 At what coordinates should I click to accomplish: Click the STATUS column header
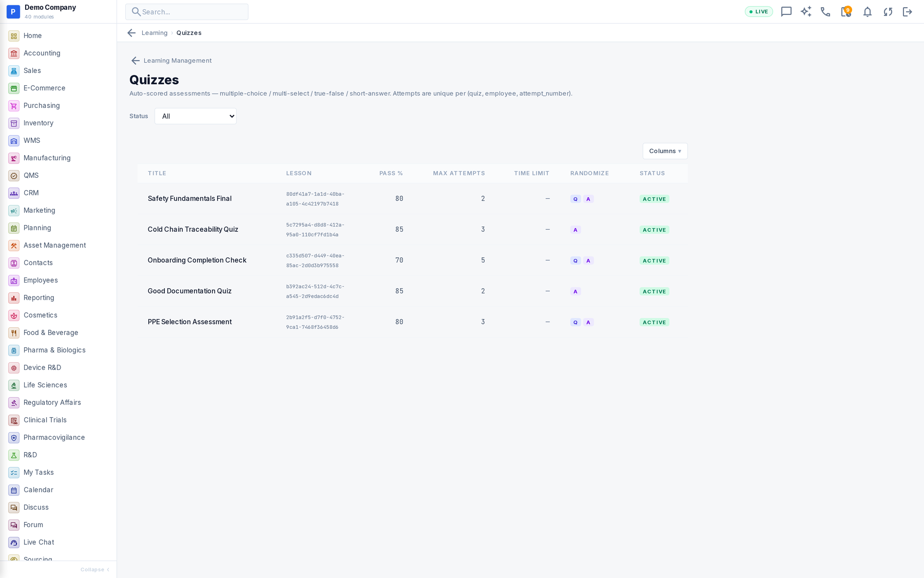point(652,174)
